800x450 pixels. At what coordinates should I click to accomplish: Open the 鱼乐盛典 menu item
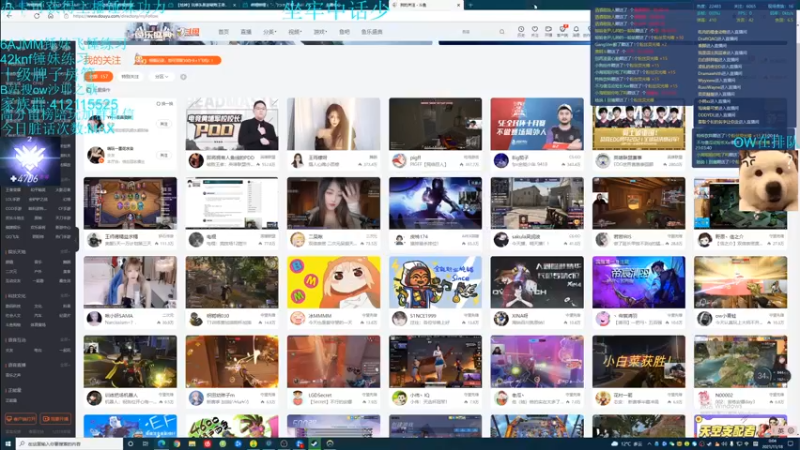click(372, 32)
